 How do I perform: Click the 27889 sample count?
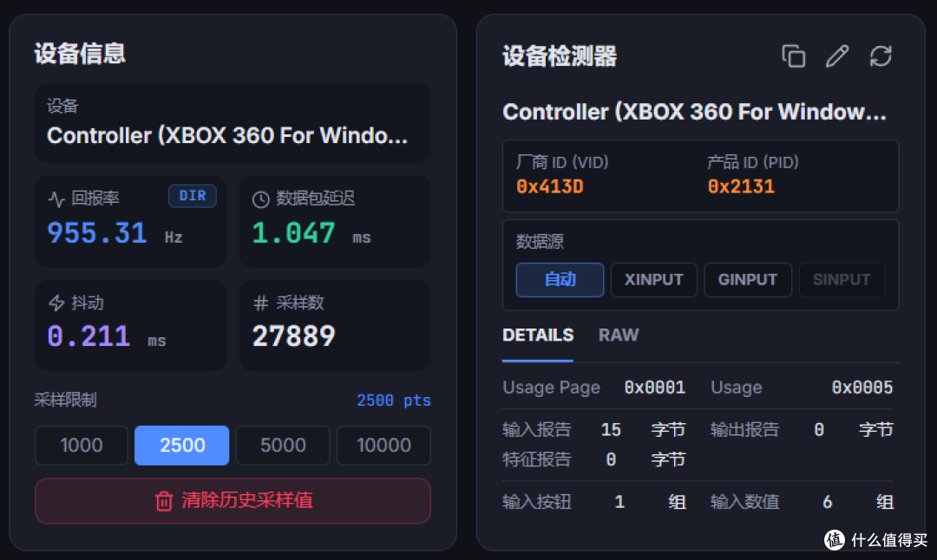[x=293, y=336]
